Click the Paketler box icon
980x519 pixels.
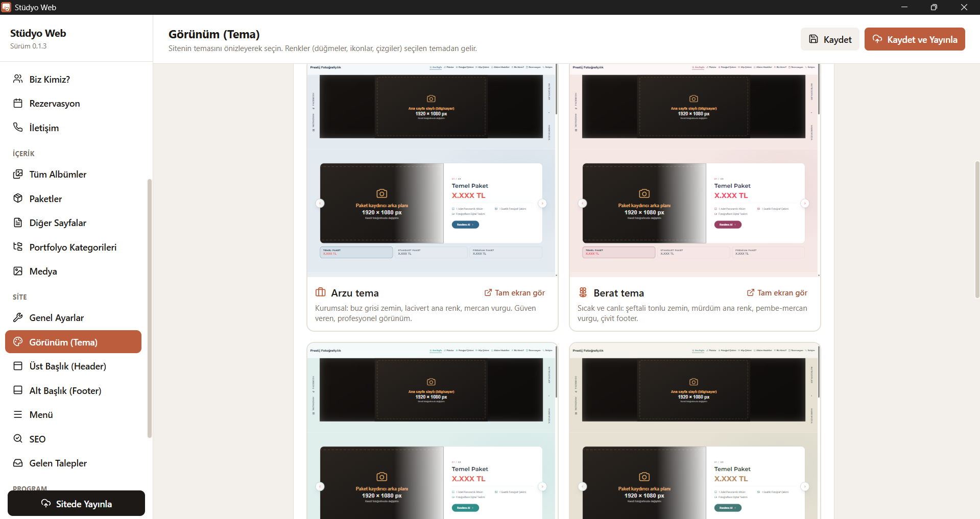(x=18, y=199)
